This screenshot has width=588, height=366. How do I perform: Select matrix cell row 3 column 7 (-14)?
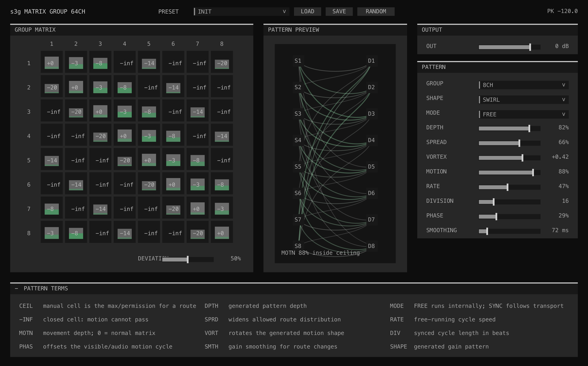click(198, 110)
